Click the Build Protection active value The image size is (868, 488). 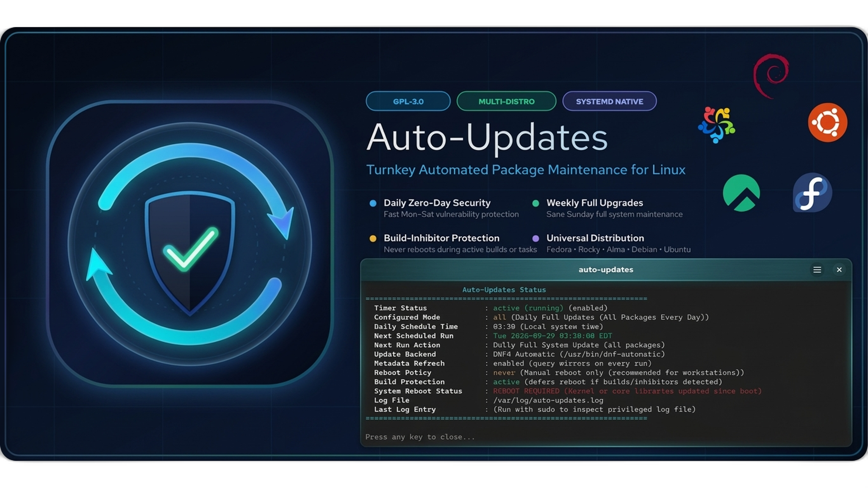(x=506, y=382)
